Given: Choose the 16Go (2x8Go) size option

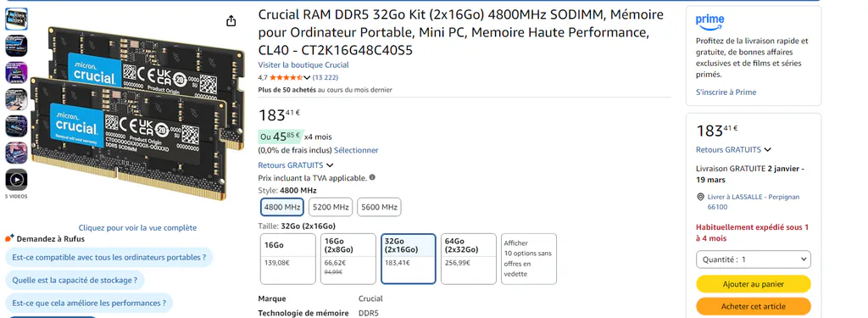Looking at the screenshot, I should (x=348, y=259).
